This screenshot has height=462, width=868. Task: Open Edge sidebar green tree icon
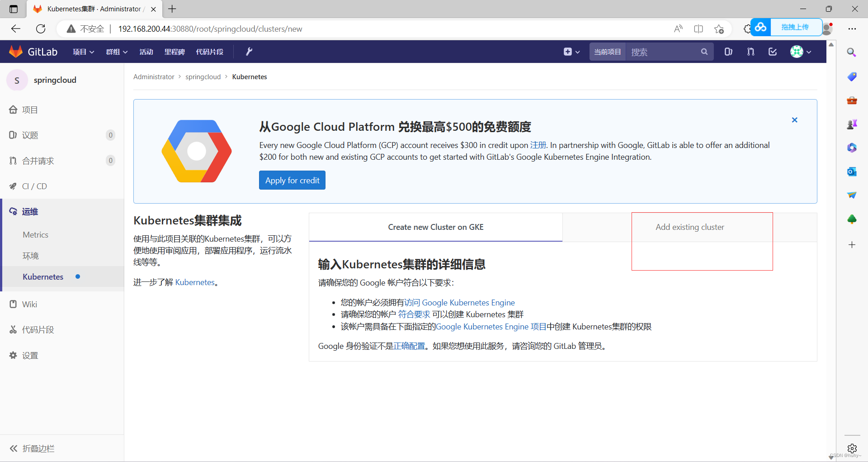click(x=852, y=219)
